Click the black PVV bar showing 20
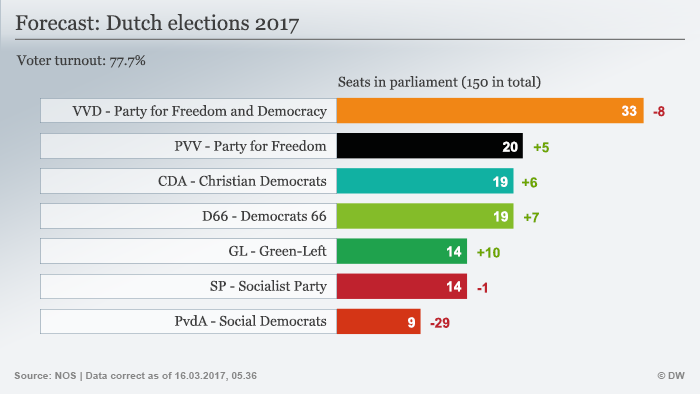Image resolution: width=700 pixels, height=394 pixels. 430,146
